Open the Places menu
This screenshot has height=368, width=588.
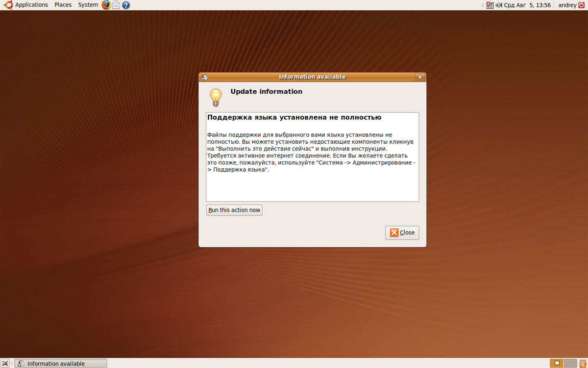click(63, 5)
